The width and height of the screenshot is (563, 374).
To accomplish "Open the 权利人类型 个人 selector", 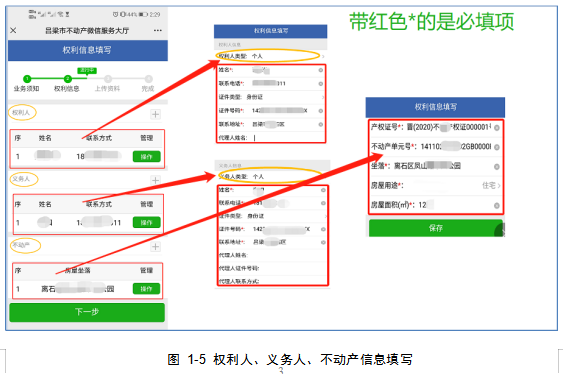I will 270,56.
